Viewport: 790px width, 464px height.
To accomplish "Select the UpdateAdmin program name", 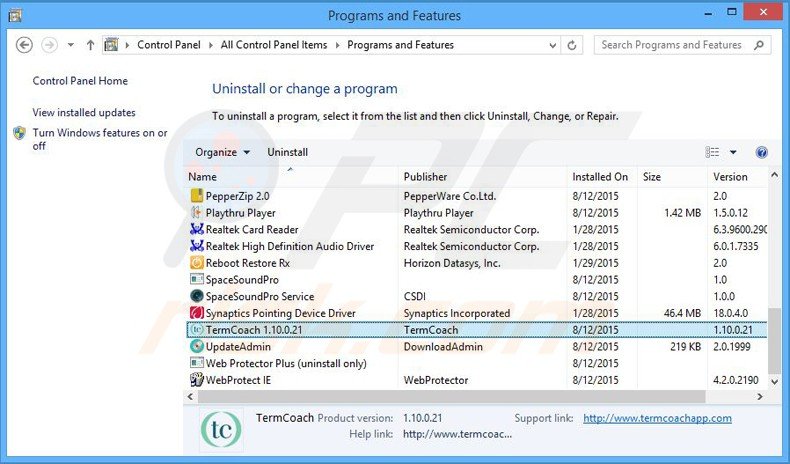I will click(238, 347).
